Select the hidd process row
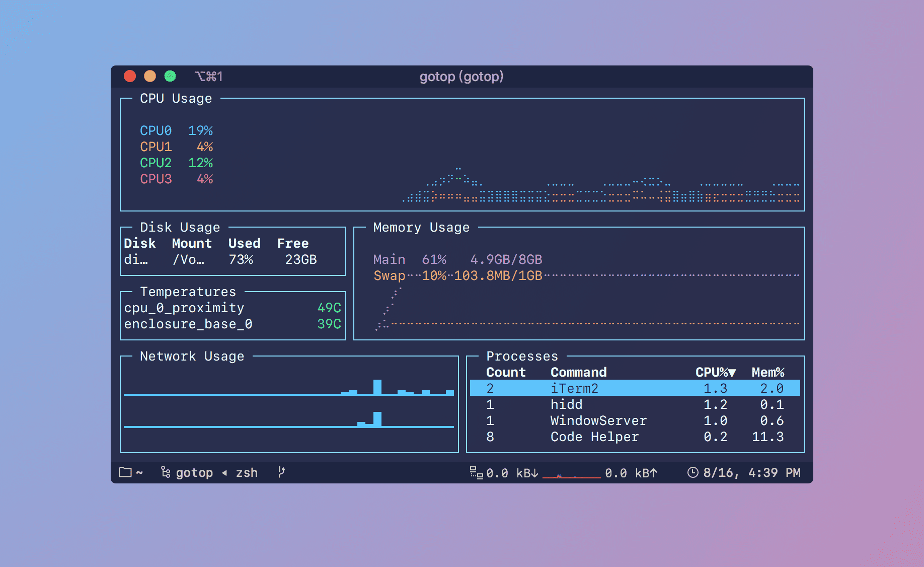 [635, 404]
